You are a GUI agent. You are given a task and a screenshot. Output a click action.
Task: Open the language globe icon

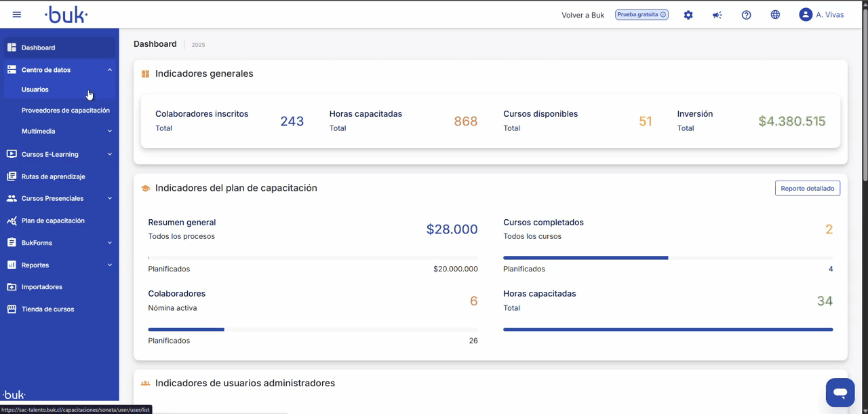pos(775,15)
